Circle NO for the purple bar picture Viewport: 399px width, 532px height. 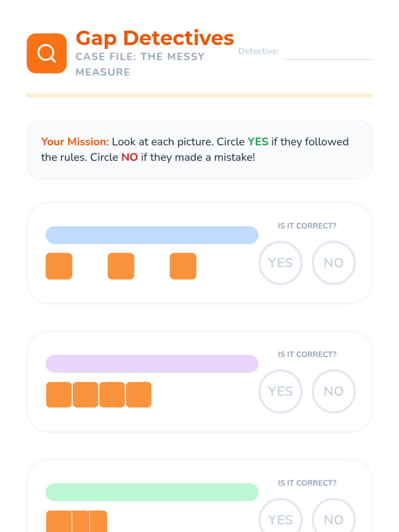333,391
